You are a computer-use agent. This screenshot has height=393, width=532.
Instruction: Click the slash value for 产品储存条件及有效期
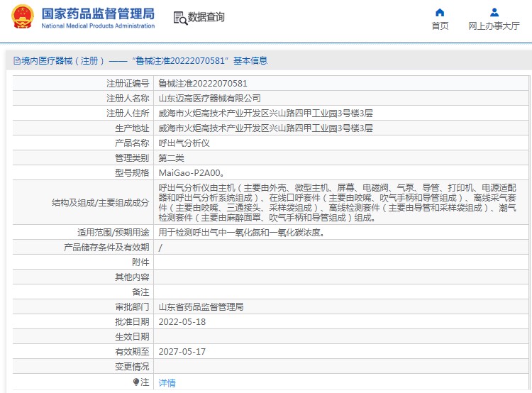160,248
